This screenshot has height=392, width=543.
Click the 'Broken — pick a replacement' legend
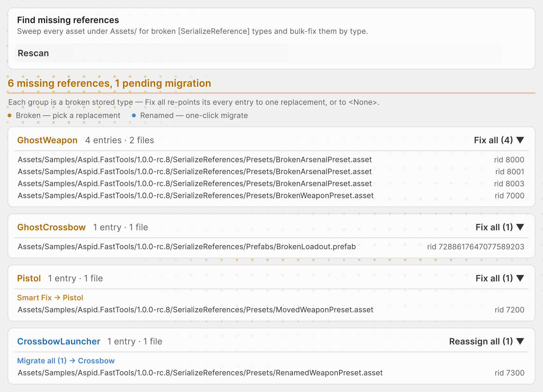click(x=64, y=115)
